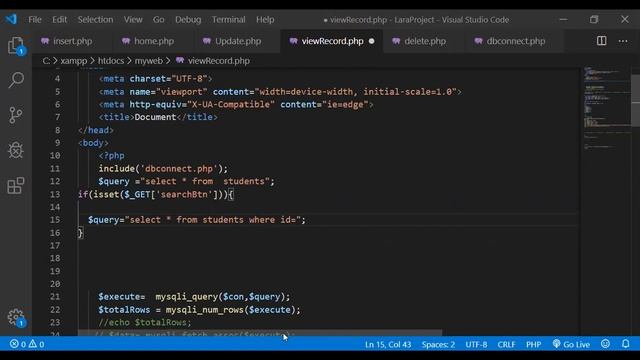Open the Extensions view
The height and width of the screenshot is (360, 640).
point(16,186)
